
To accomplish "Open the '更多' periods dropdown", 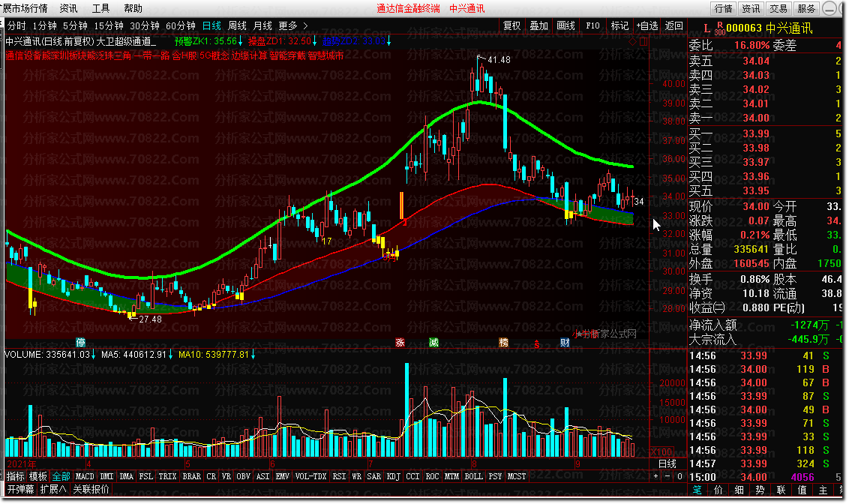I will pyautogui.click(x=288, y=25).
